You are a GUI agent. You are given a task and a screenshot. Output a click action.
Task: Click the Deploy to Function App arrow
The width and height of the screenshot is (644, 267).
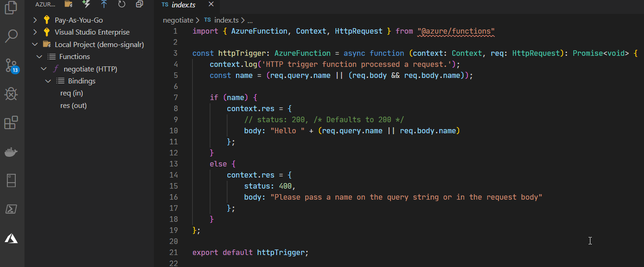104,4
